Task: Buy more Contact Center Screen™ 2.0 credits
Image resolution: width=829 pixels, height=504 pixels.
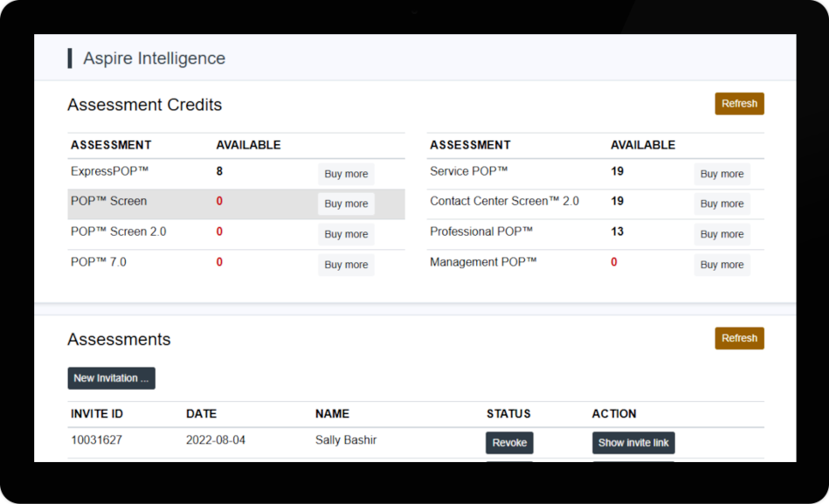Action: 722,204
